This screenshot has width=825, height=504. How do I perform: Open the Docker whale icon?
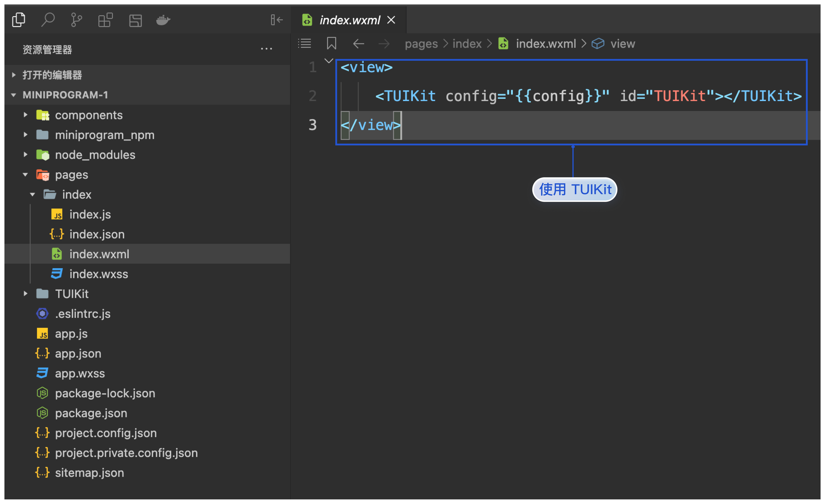click(163, 20)
